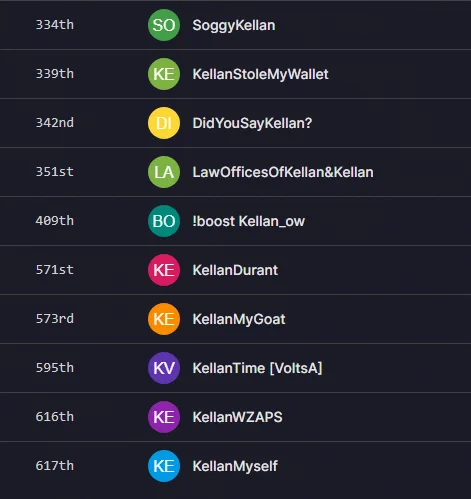The image size is (471, 499).
Task: Select the LawOfficesOfKellan&Kellan player name
Action: tap(283, 172)
